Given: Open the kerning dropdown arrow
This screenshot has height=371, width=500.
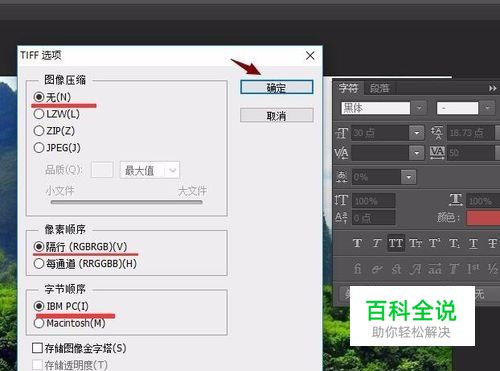Looking at the screenshot, I should pos(417,153).
